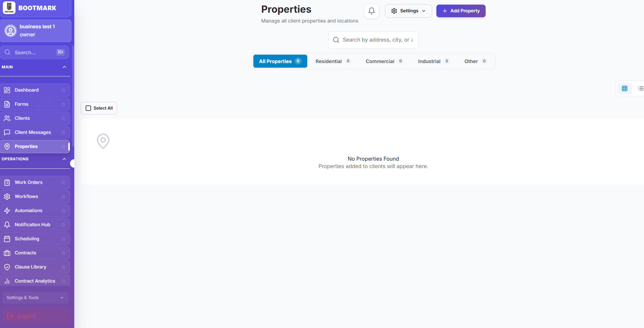Select the Other properties tab
The image size is (644, 328).
(x=475, y=61)
